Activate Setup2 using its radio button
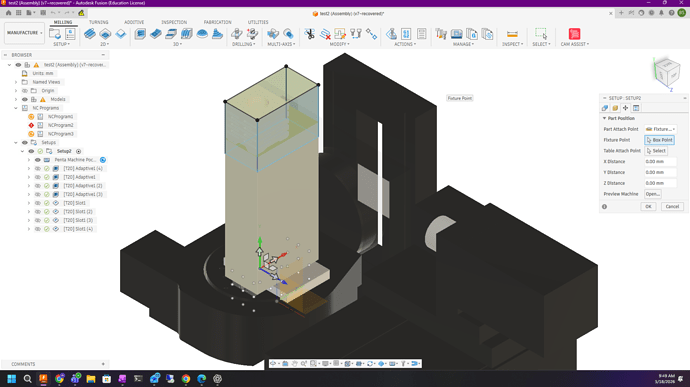Viewport: 690px width, 387px height. [x=79, y=151]
